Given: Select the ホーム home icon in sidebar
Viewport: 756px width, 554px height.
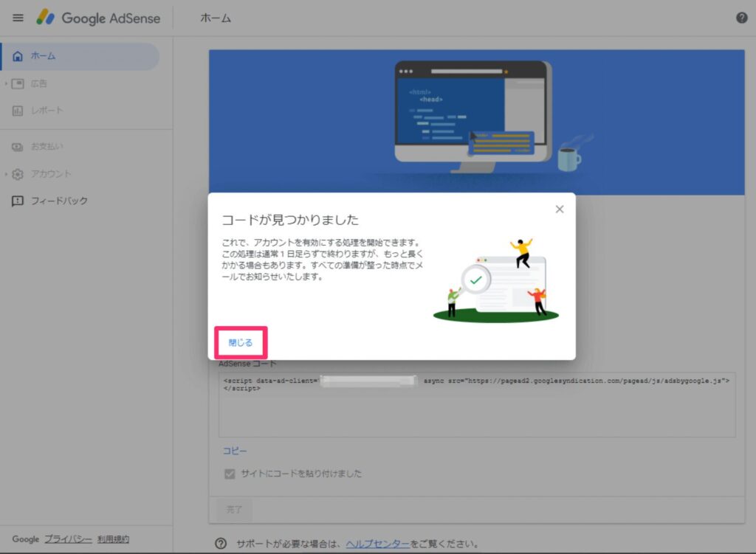Looking at the screenshot, I should 18,56.
